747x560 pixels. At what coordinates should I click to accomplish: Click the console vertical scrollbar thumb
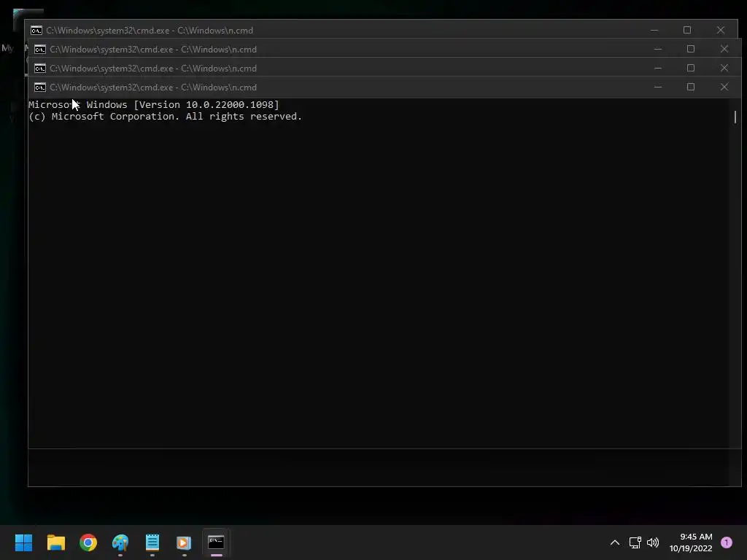(735, 117)
